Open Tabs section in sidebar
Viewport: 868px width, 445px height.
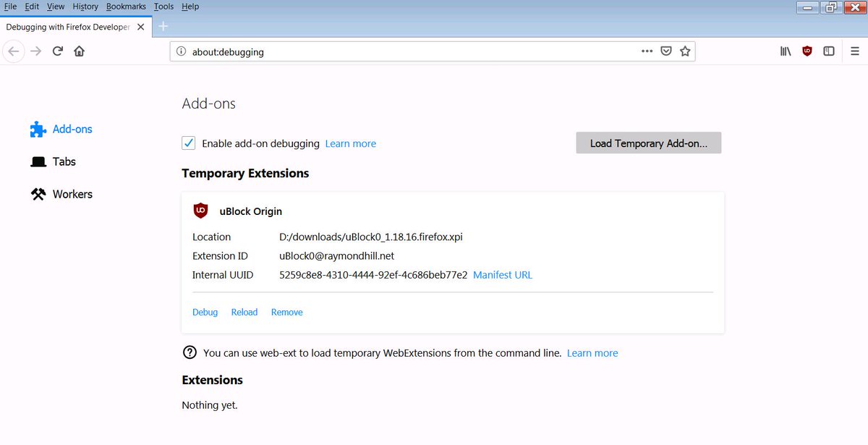pos(64,162)
